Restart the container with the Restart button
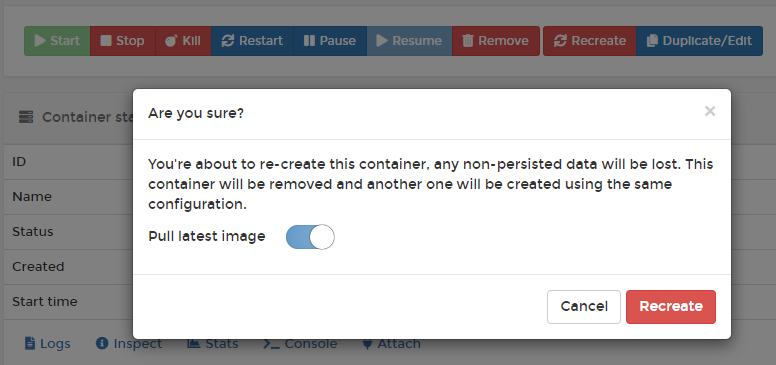The height and width of the screenshot is (365, 776). (x=252, y=41)
